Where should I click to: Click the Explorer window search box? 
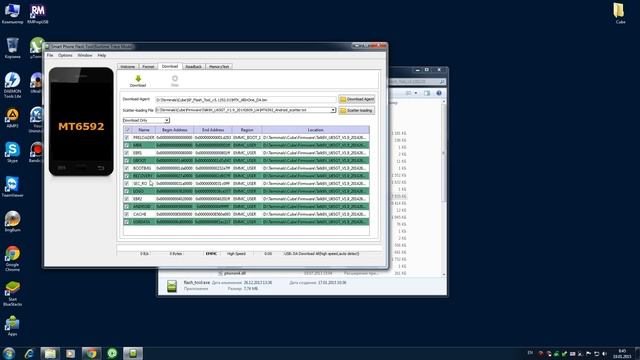[416, 82]
